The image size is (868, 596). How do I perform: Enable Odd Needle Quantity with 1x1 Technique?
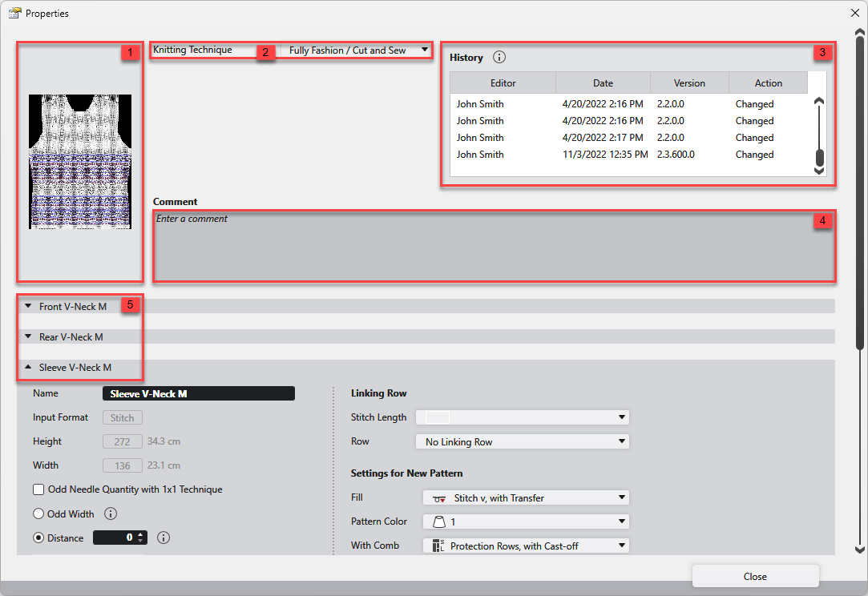click(38, 489)
